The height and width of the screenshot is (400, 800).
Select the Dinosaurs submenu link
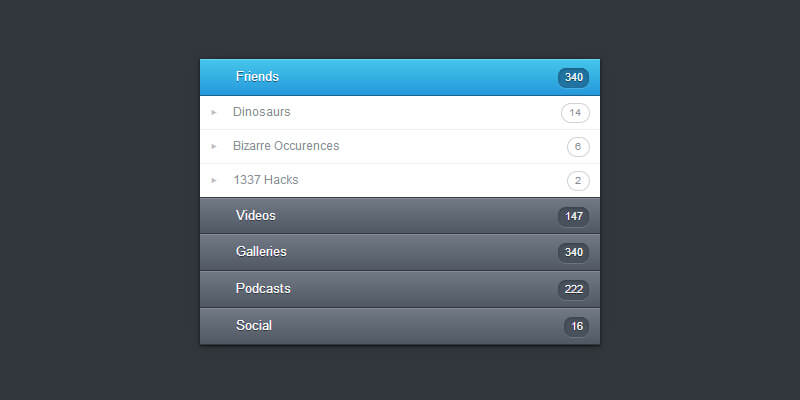(262, 112)
